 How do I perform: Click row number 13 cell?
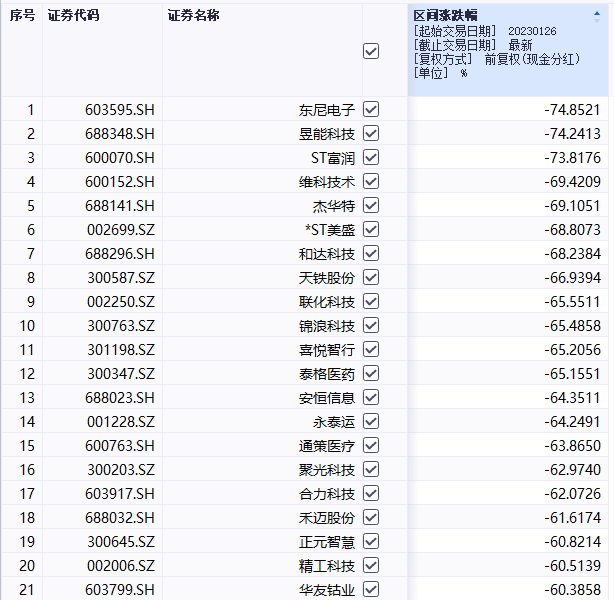(27, 398)
